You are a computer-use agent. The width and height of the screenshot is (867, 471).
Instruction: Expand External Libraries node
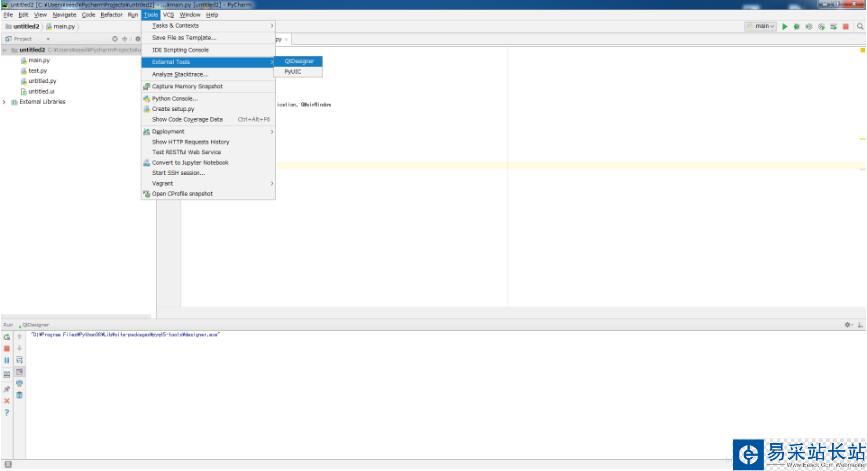4,102
